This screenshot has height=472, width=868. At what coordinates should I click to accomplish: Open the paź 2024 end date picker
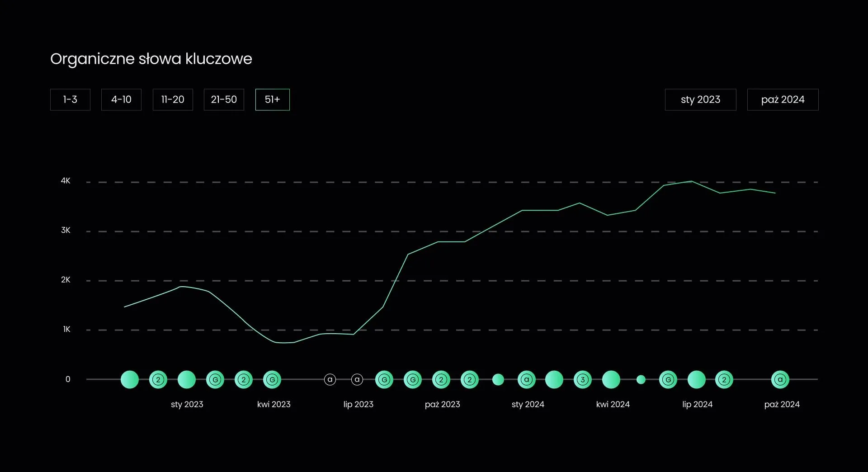(x=783, y=99)
